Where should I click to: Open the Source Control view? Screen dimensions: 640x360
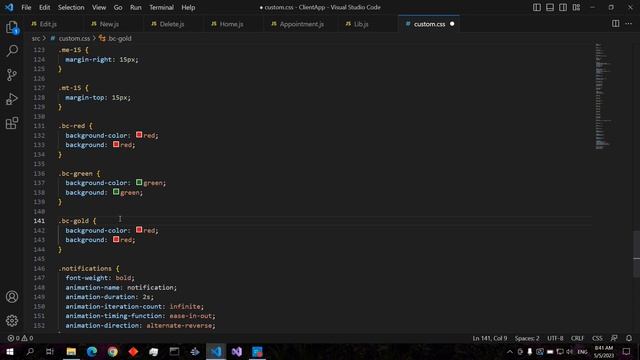coord(12,75)
